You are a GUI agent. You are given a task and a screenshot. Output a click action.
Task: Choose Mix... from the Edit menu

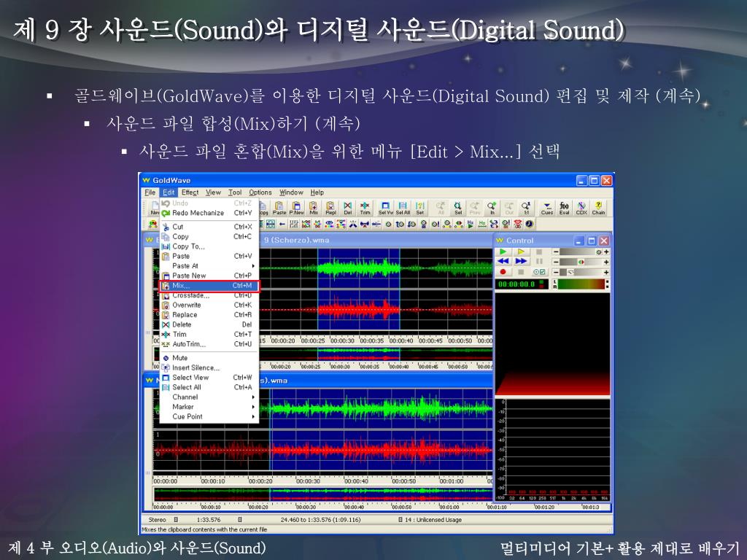[209, 286]
